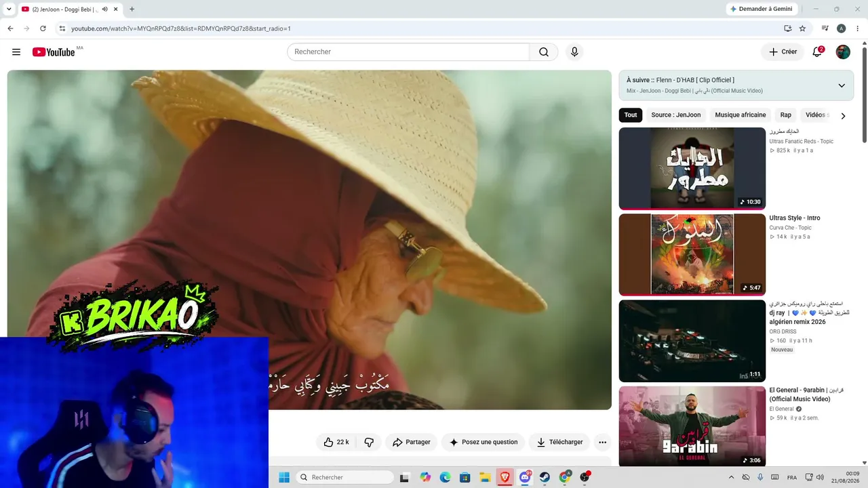Image resolution: width=868 pixels, height=488 pixels.
Task: Go back to the previous page
Action: click(10, 28)
